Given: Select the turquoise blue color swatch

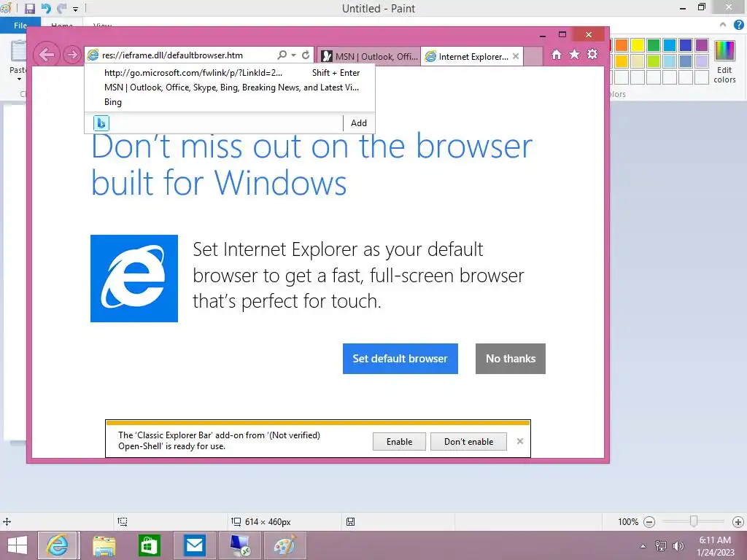Looking at the screenshot, I should pos(670,44).
